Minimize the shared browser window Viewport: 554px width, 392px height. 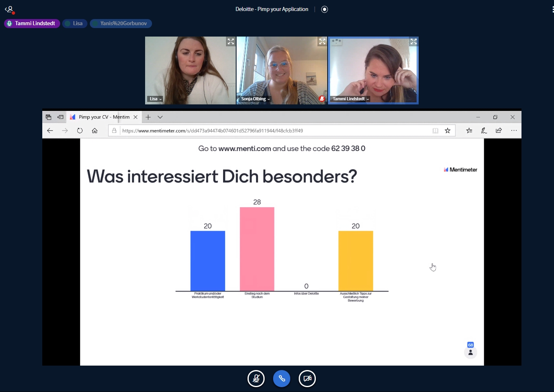click(478, 117)
